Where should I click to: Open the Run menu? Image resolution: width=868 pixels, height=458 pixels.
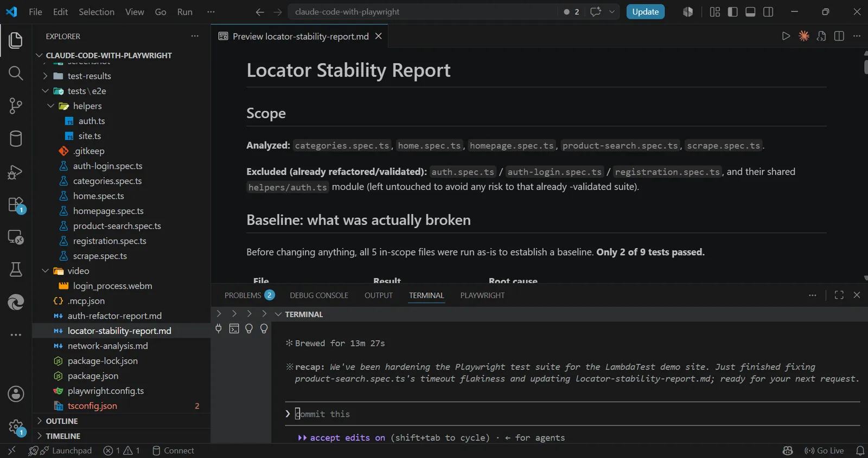pos(185,11)
